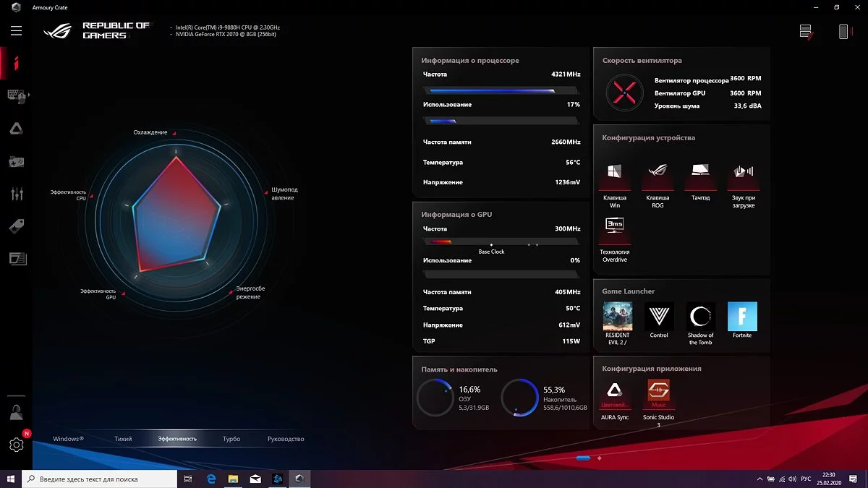Click the GPU TGP value 115W

point(571,341)
